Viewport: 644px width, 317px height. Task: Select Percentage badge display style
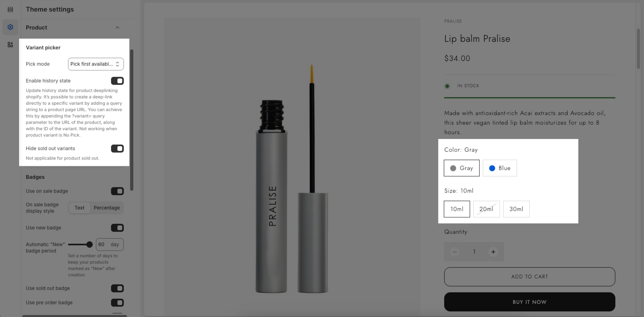pyautogui.click(x=107, y=208)
